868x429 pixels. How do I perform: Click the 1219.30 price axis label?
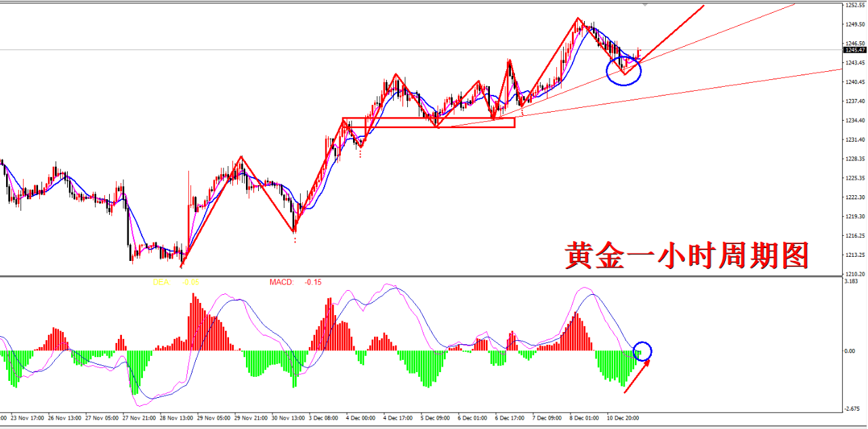click(x=855, y=217)
